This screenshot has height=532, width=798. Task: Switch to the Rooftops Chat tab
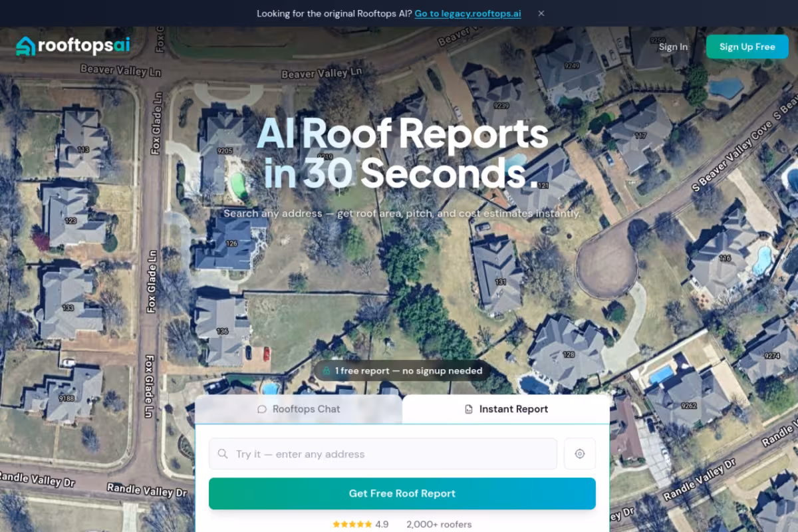tap(299, 409)
